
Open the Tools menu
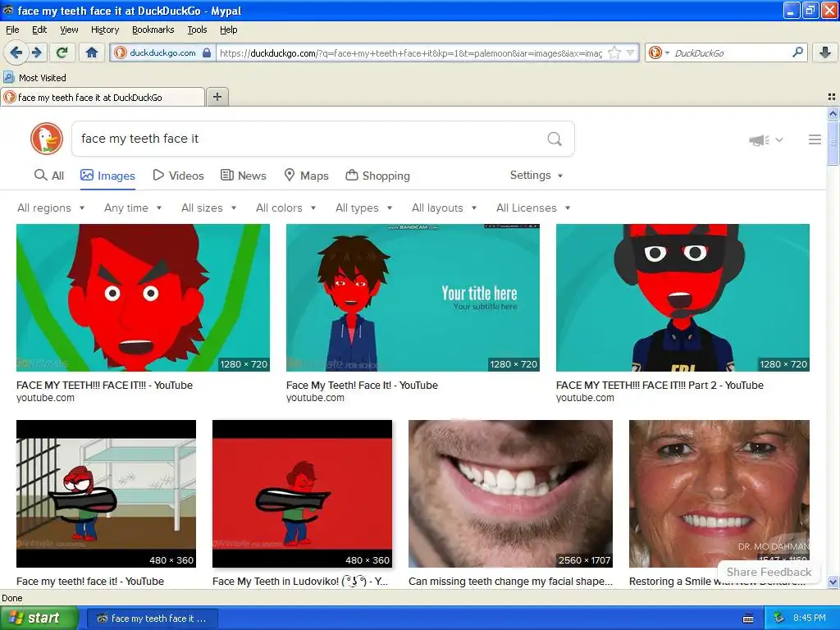[197, 30]
